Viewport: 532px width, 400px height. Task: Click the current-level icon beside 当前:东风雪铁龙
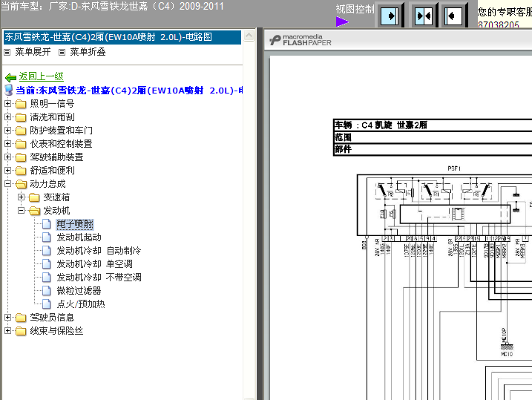click(x=8, y=91)
